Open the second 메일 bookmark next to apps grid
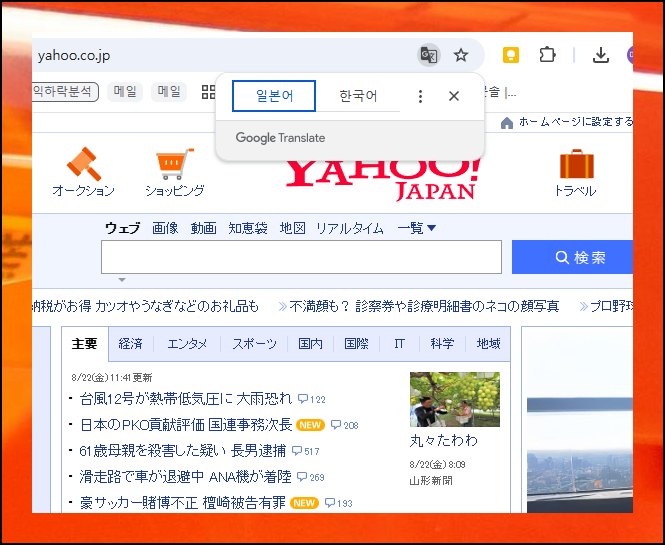The height and width of the screenshot is (545, 665). [x=169, y=92]
